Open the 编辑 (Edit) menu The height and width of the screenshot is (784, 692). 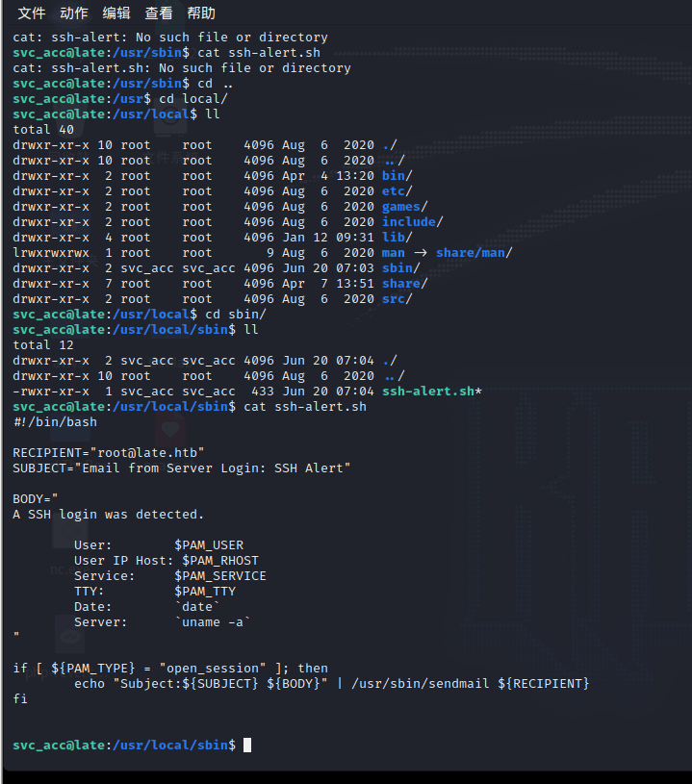[x=116, y=13]
